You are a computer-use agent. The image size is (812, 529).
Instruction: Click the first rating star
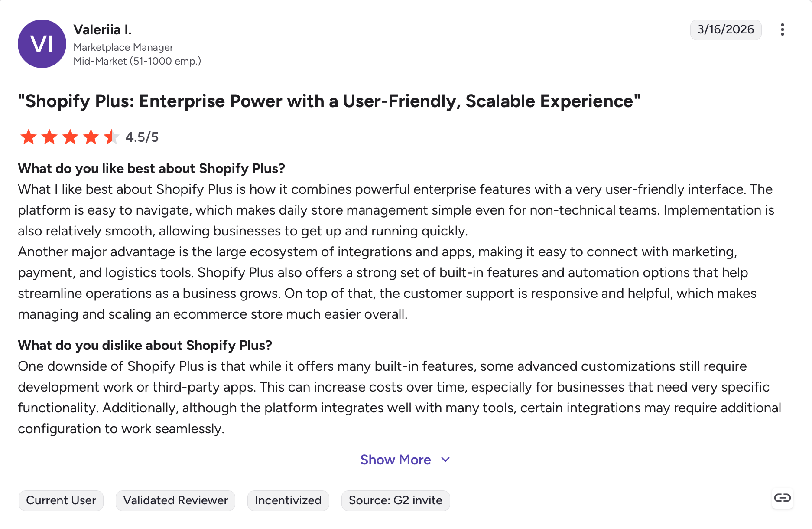[29, 137]
